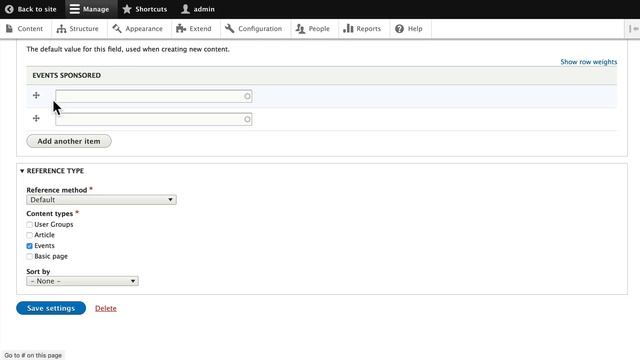Screen dimensions: 640x360
Task: Click the Shortcuts star icon
Action: (x=127, y=9)
